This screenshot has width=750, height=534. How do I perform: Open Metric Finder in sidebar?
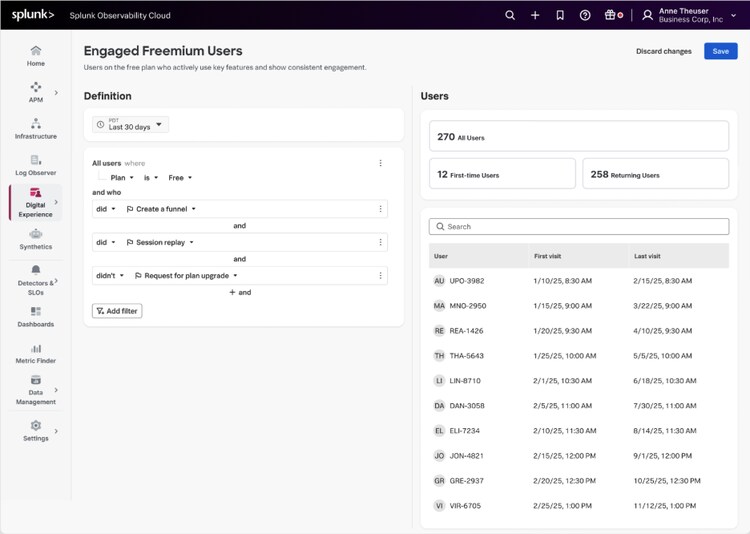[x=36, y=353]
